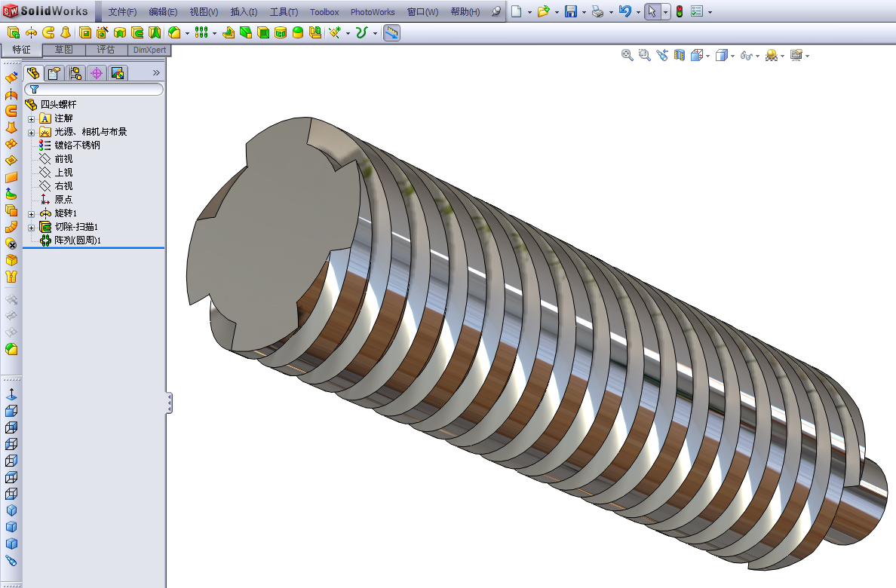Select the Extruded Cut tool

click(85, 32)
